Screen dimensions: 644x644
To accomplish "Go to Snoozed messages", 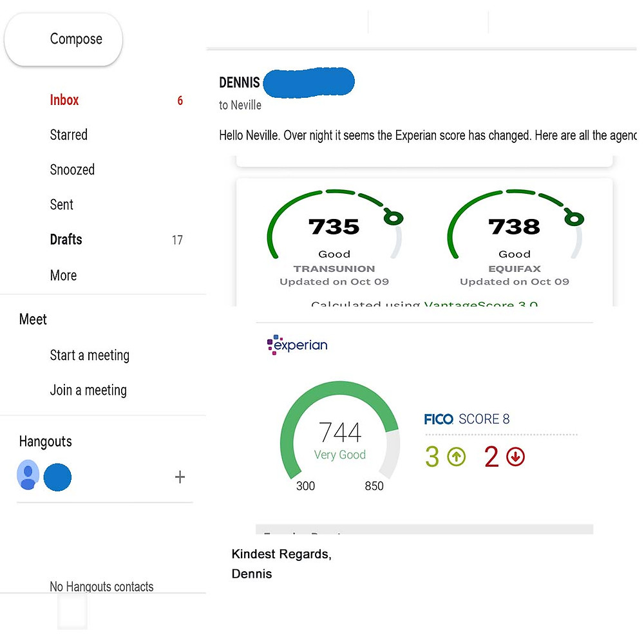I will [x=72, y=169].
